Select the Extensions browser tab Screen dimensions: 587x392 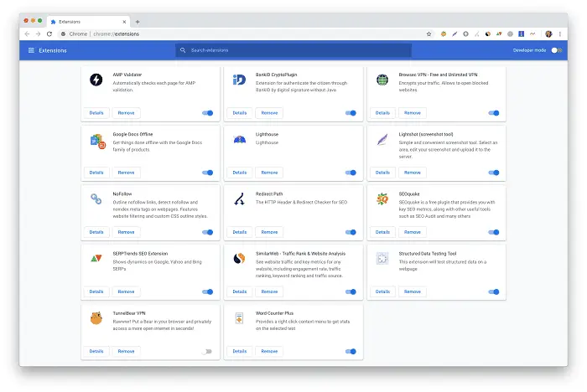pyautogui.click(x=88, y=22)
